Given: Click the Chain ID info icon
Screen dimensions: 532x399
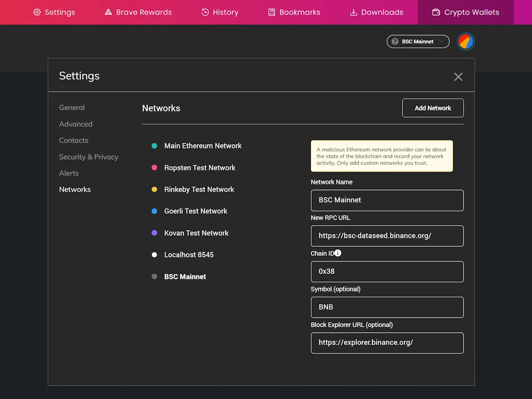Looking at the screenshot, I should coord(338,253).
